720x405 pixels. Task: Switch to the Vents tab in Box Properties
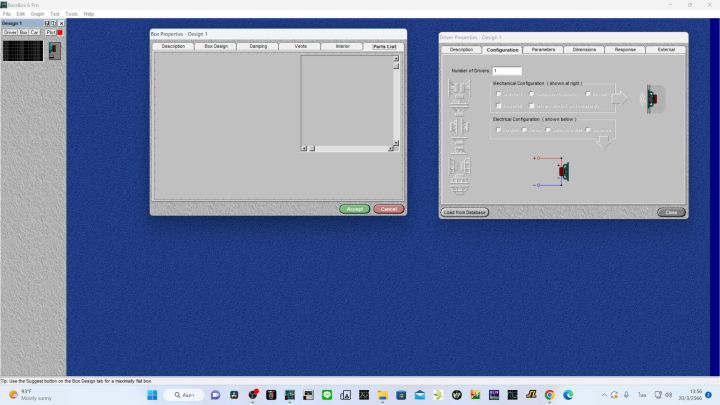[x=300, y=46]
